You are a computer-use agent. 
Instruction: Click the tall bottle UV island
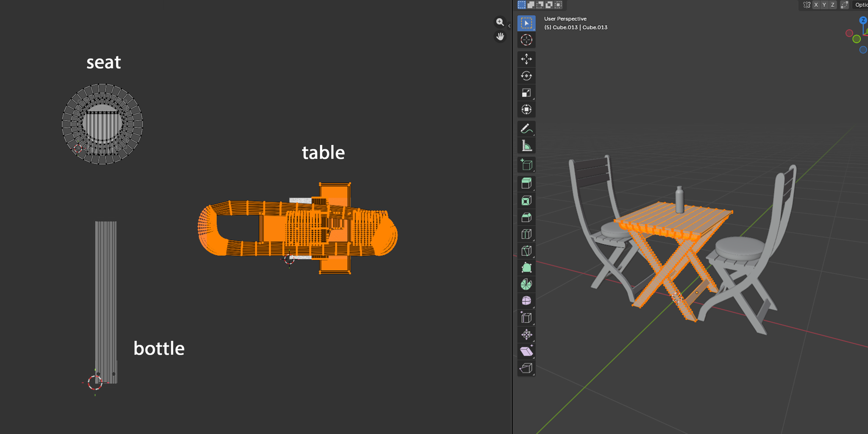point(106,302)
